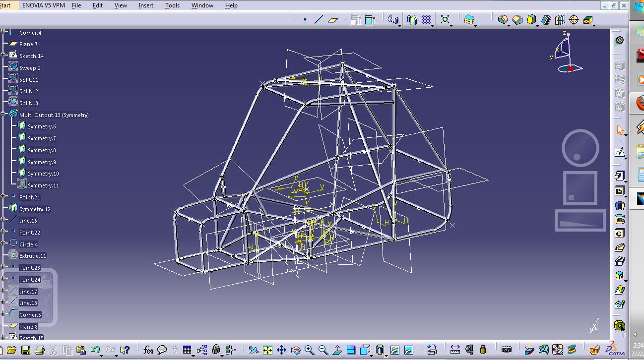This screenshot has width=644, height=360.
Task: Choose the Rectangular Pattern tool
Action: click(x=426, y=20)
